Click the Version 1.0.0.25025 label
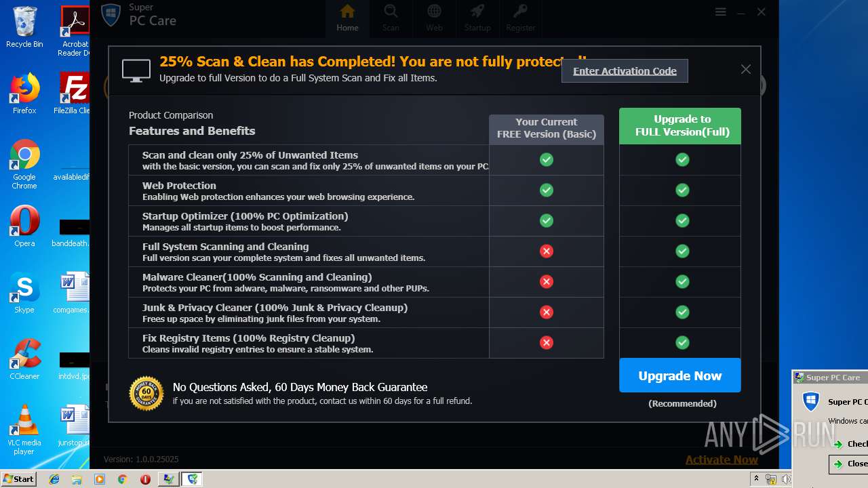This screenshot has height=488, width=868. (141, 459)
